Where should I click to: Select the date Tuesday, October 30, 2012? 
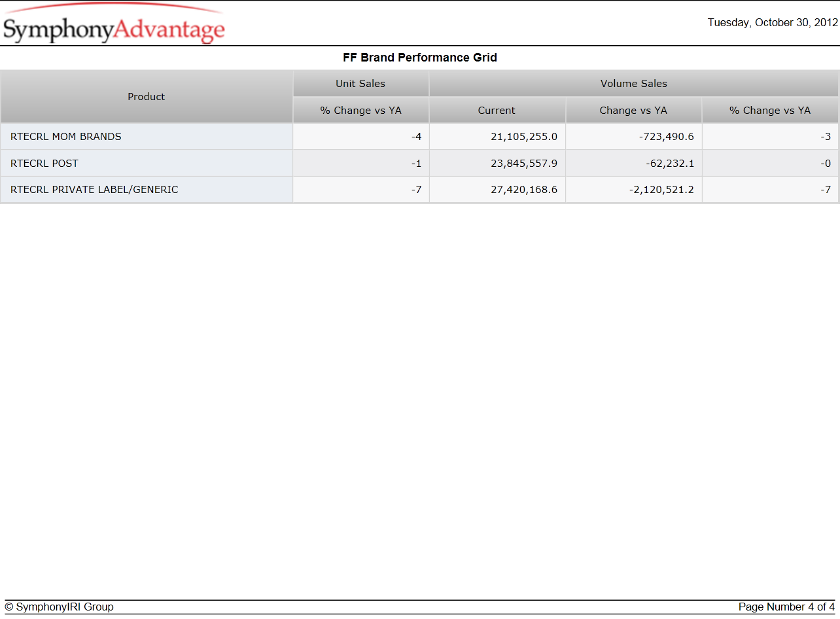pyautogui.click(x=773, y=23)
